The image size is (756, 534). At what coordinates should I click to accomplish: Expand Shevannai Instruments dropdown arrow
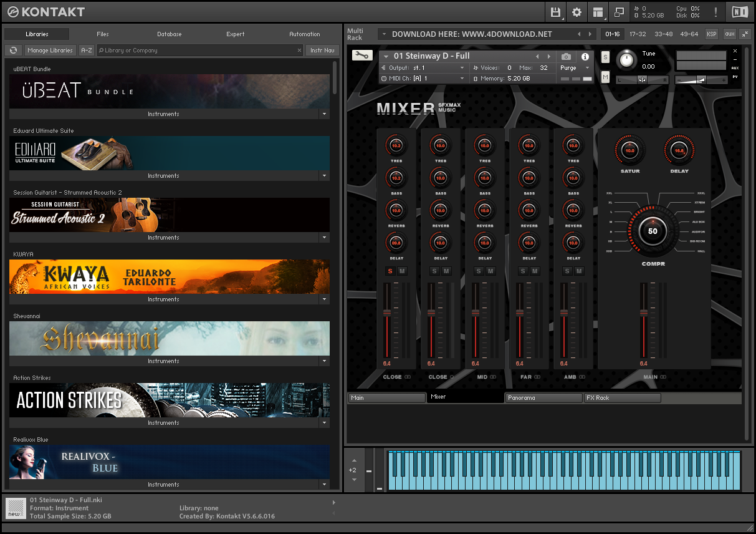[x=324, y=361]
